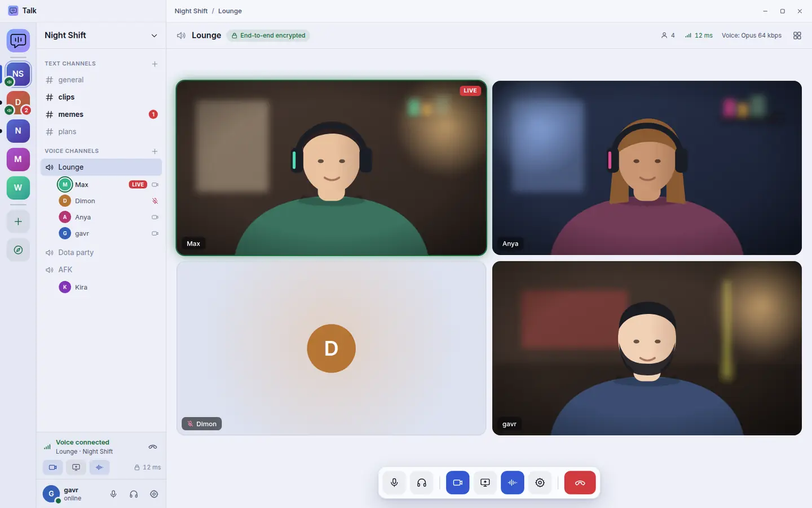Screen dimensions: 812x508
Task: Select Dimon in the Lounge member list
Action: coord(108,201)
